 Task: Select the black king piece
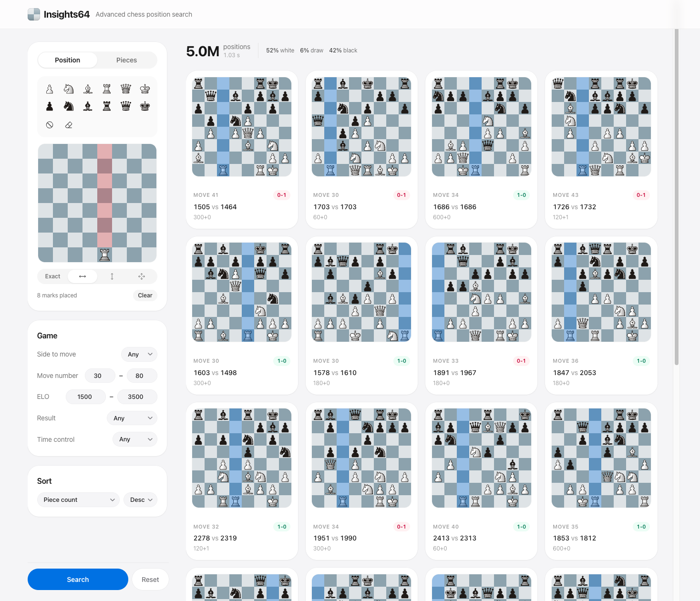point(145,106)
